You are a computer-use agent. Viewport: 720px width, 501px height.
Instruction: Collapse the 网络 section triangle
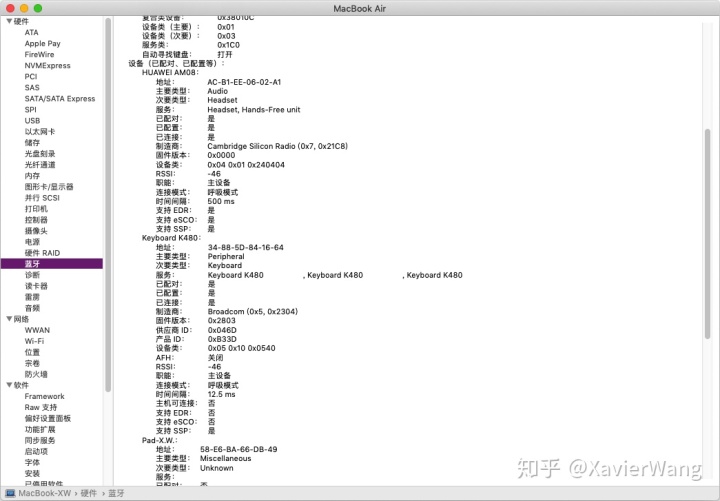[x=9, y=319]
